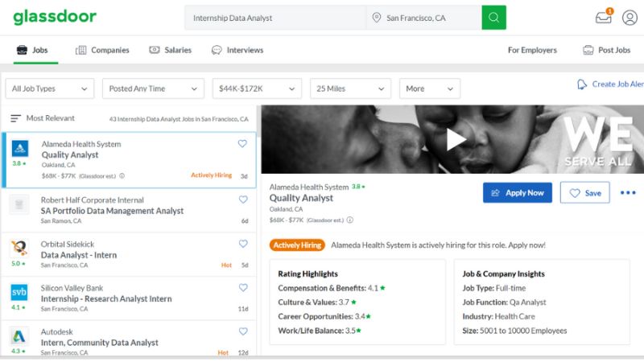This screenshot has width=644, height=362.
Task: Open the Quality Analyst listing in job list
Action: click(129, 160)
